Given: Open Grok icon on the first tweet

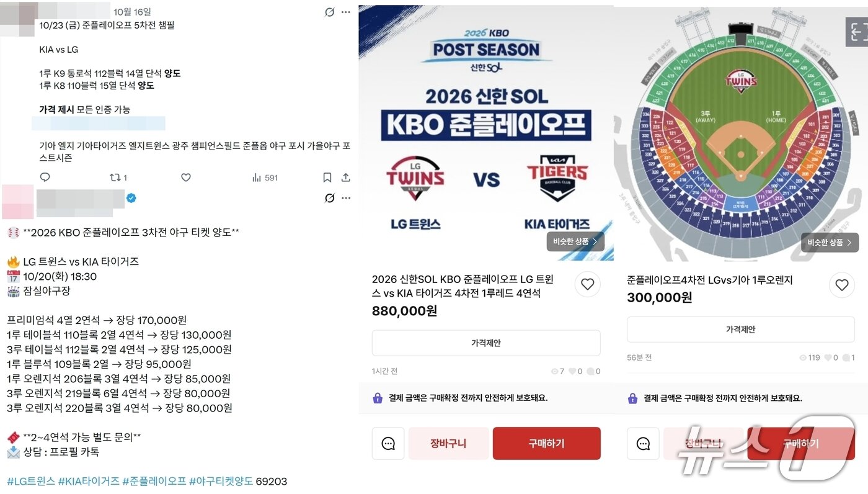Looking at the screenshot, I should point(330,12).
